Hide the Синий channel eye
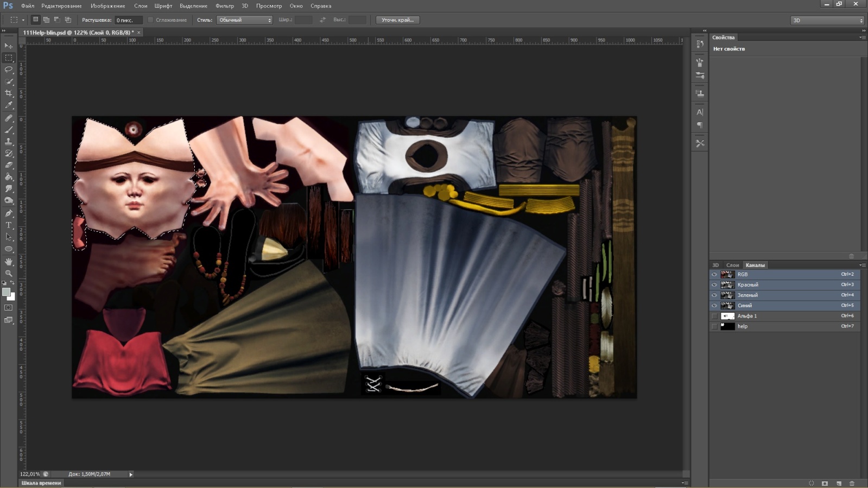868x488 pixels. pyautogui.click(x=714, y=305)
